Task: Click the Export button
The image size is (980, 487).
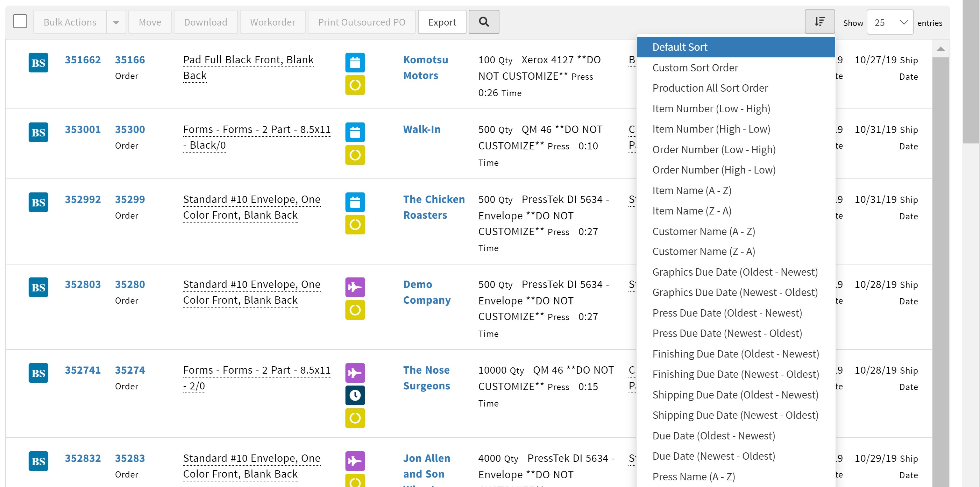Action: pos(442,22)
